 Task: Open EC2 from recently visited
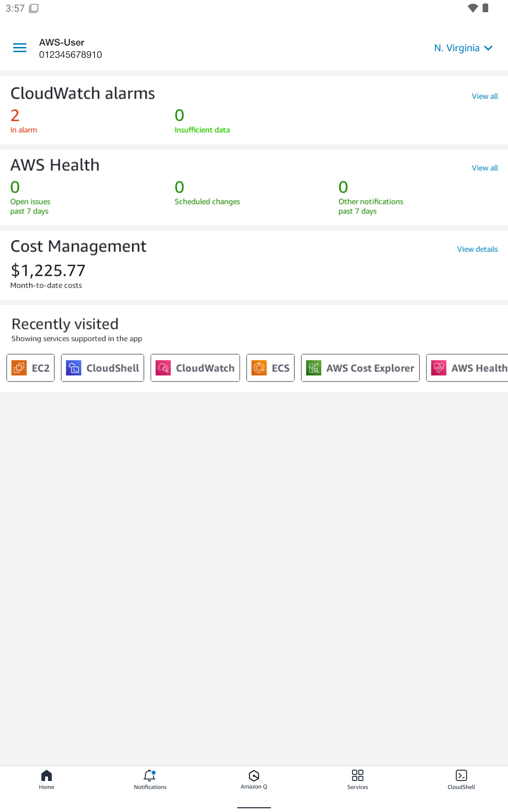pos(31,368)
